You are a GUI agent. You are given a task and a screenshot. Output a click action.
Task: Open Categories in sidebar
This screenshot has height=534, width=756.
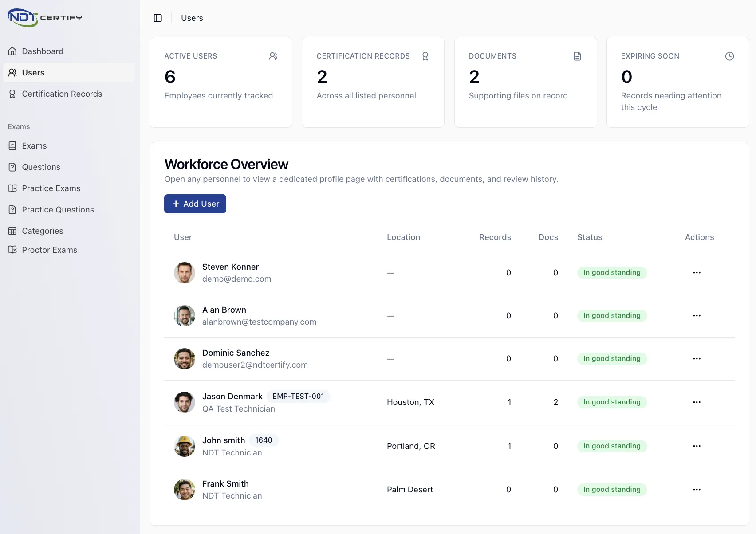(69, 231)
